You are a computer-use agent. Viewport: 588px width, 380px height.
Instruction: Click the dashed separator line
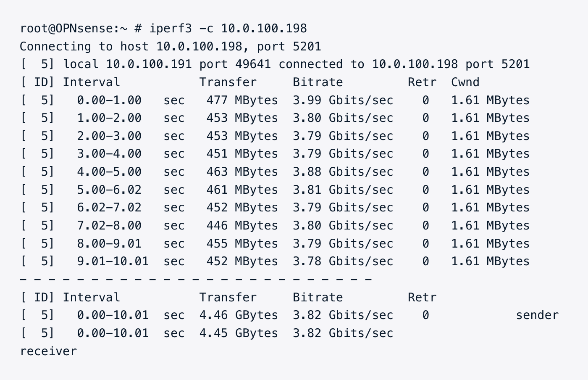click(196, 279)
